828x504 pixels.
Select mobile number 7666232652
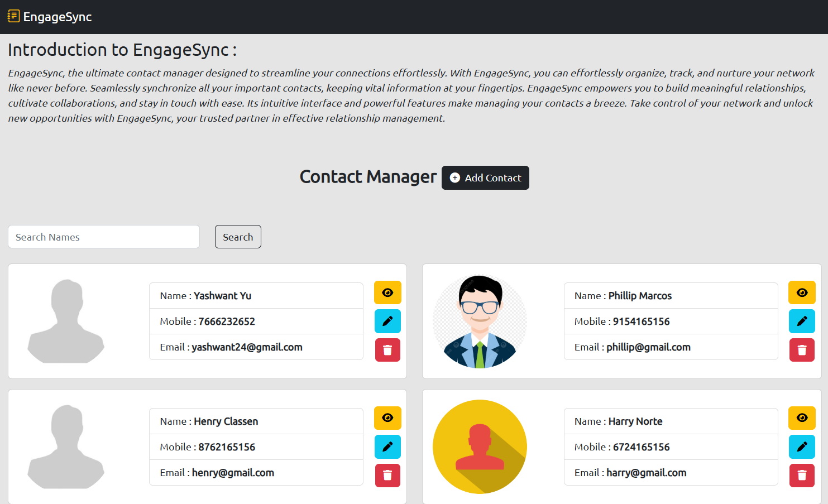point(227,321)
